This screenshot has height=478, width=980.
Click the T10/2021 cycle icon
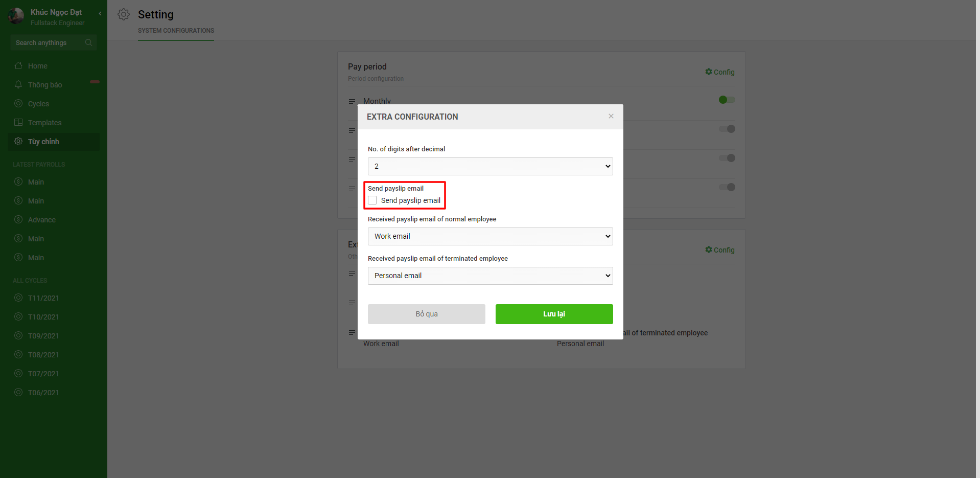point(18,316)
